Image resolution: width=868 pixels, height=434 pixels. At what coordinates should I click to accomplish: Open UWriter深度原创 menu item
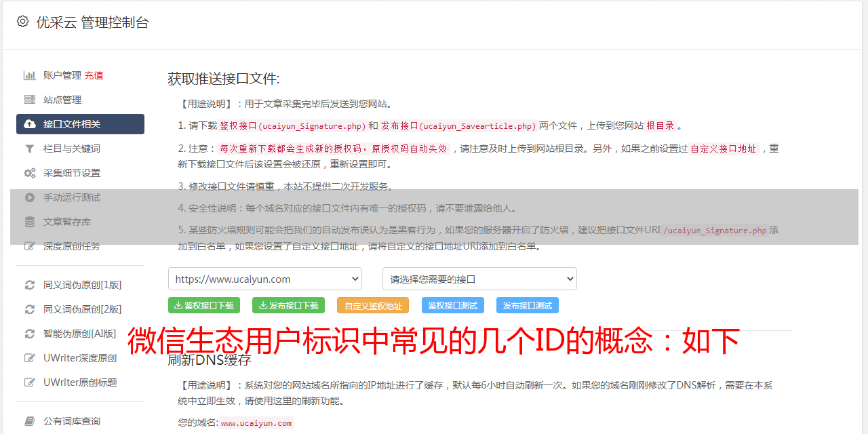80,358
